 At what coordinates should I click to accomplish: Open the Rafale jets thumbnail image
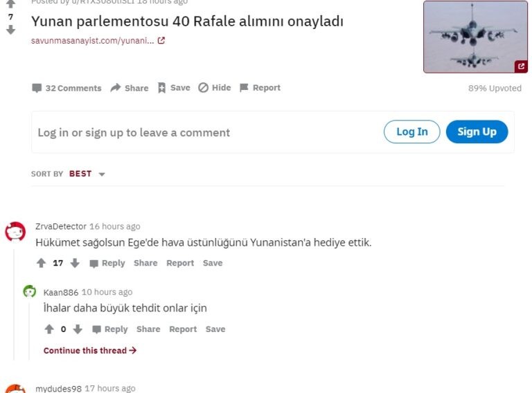point(475,37)
